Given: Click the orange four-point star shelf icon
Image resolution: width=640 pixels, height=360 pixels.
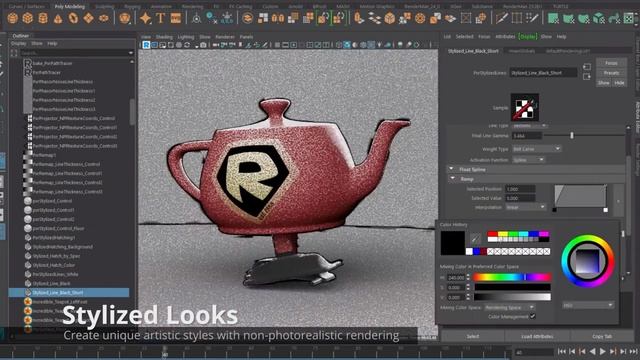Looking at the screenshot, I should pyautogui.click(x=145, y=18).
